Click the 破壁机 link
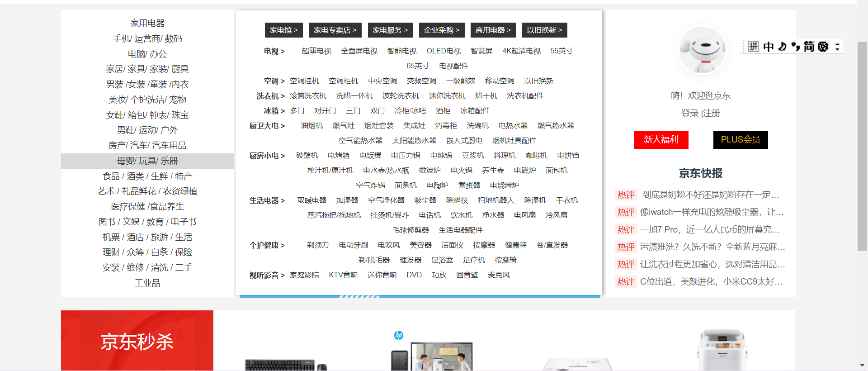Viewport: 868px width, 371px height. (x=307, y=156)
